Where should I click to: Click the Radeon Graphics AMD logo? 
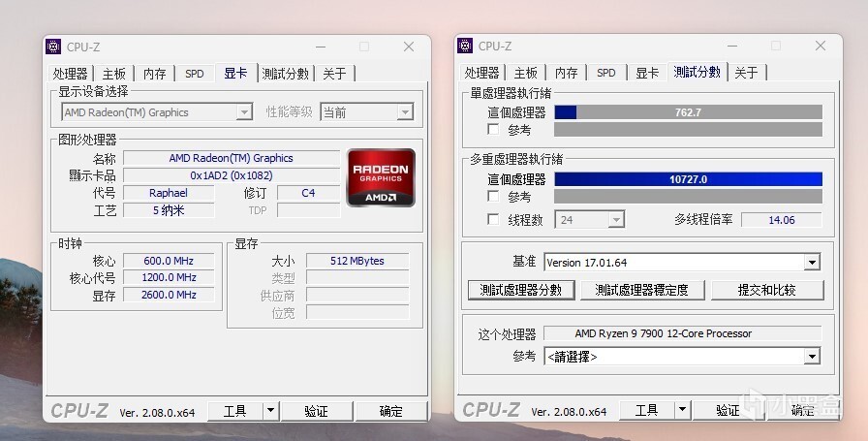[381, 177]
